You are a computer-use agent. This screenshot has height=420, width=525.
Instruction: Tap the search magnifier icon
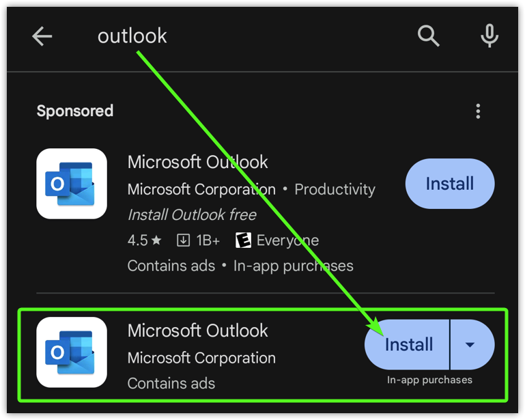coord(428,36)
